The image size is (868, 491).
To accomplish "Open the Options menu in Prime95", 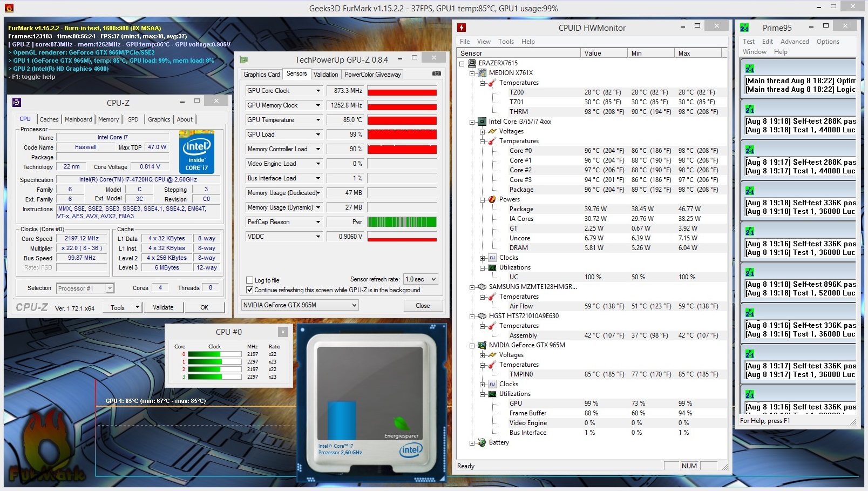I will point(828,42).
